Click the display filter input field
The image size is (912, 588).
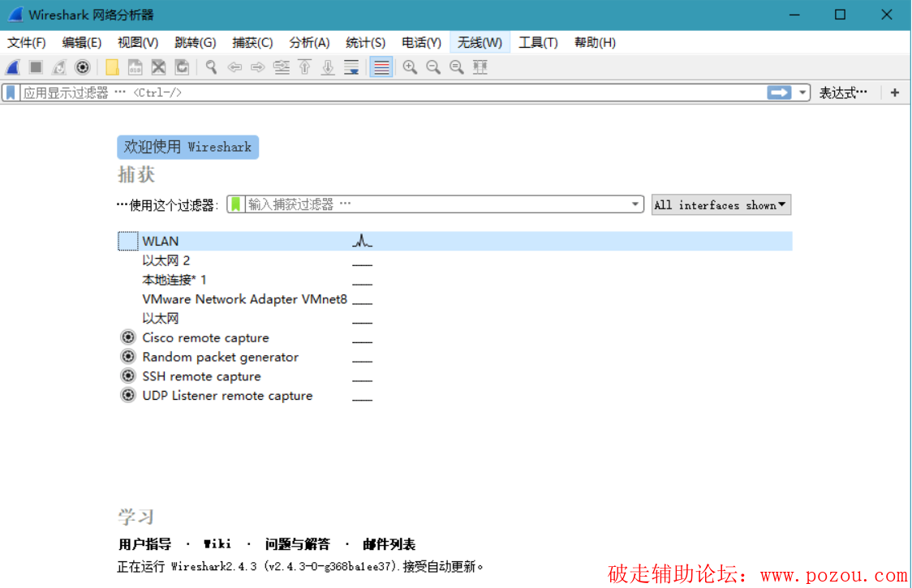[394, 92]
